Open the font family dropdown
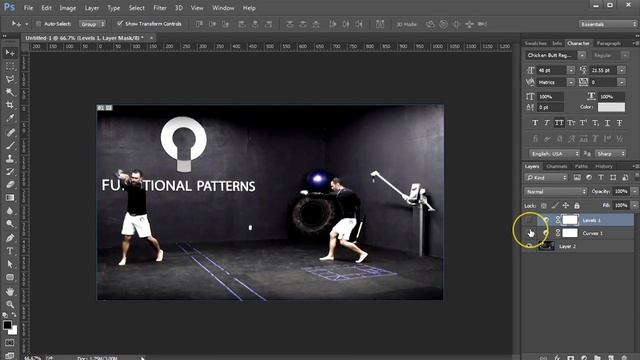Image resolution: width=640 pixels, height=360 pixels. (x=582, y=55)
